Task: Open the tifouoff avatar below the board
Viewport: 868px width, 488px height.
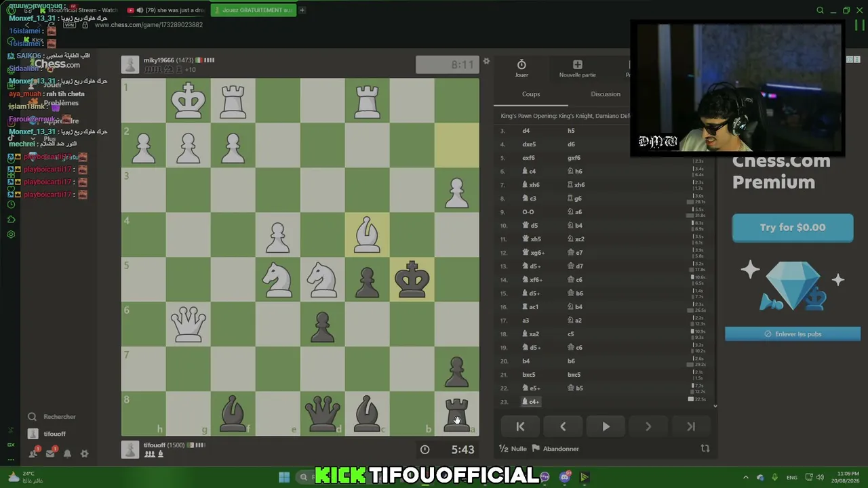Action: [130, 449]
